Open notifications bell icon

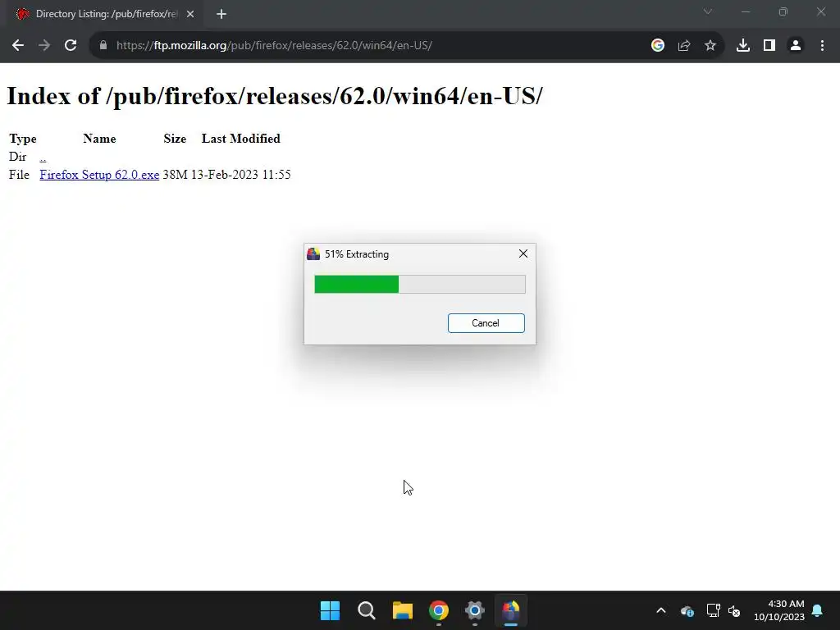click(818, 610)
